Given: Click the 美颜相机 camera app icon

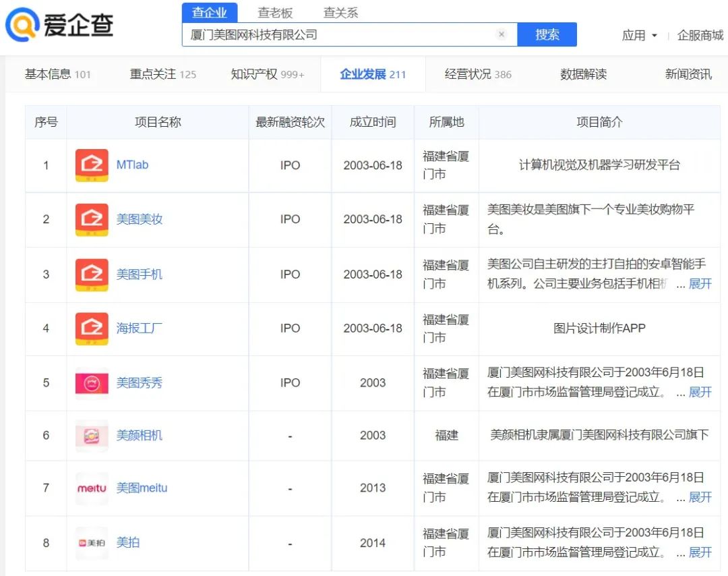Looking at the screenshot, I should [x=91, y=435].
